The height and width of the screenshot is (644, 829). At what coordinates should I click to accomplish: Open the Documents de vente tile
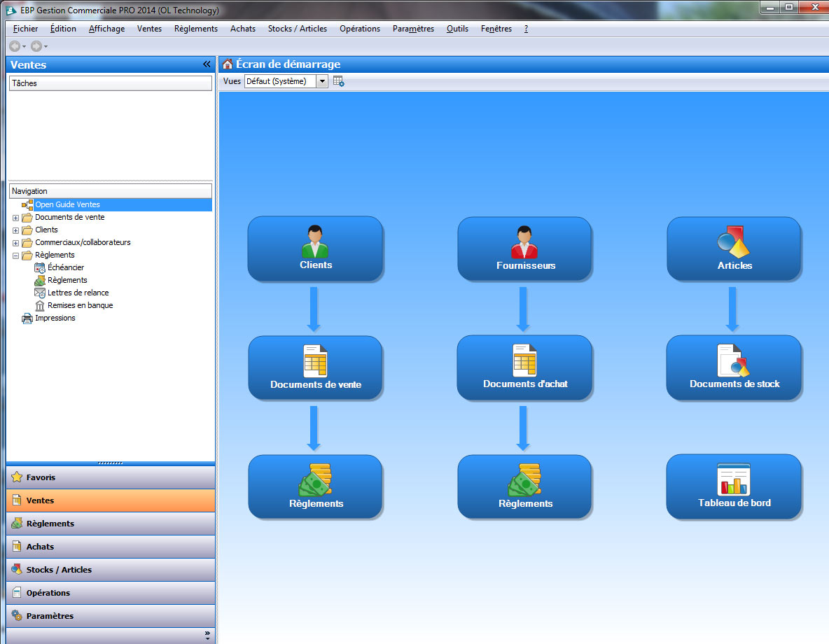tap(316, 368)
